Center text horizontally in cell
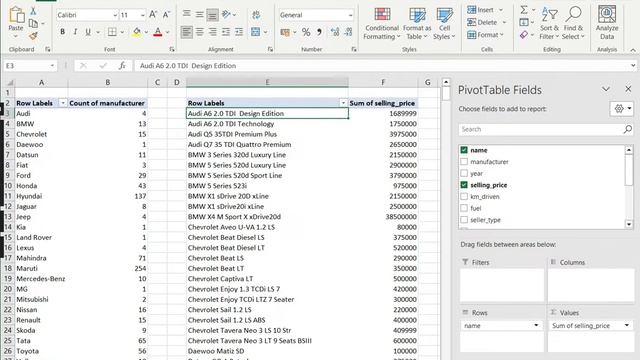This screenshot has width=640, height=360. [x=200, y=32]
